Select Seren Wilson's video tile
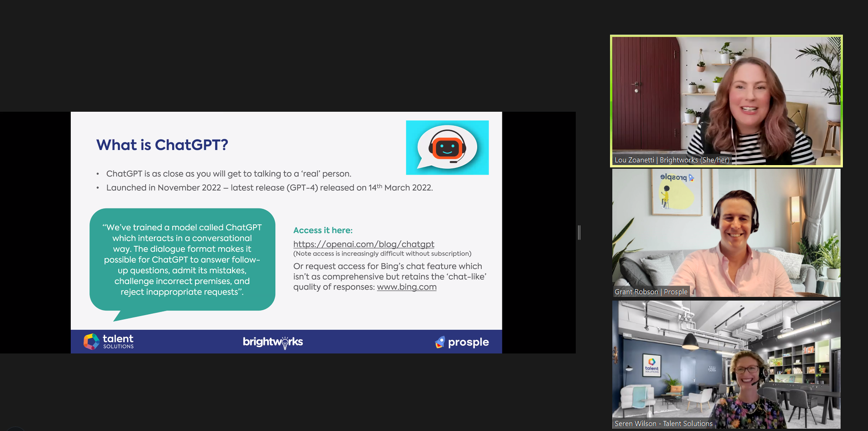Screen dimensions: 868x431 [x=726, y=364]
